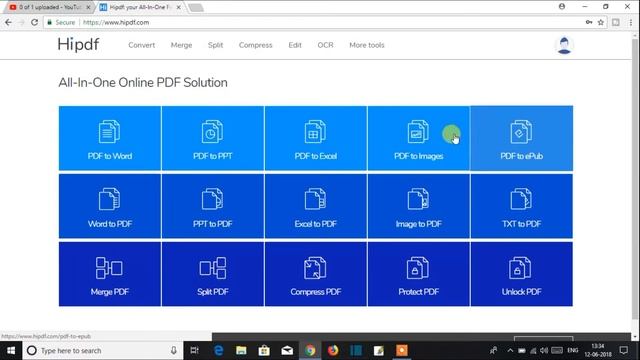Viewport: 640px width, 360px height.
Task: Click the taskbar search box
Action: 102,351
